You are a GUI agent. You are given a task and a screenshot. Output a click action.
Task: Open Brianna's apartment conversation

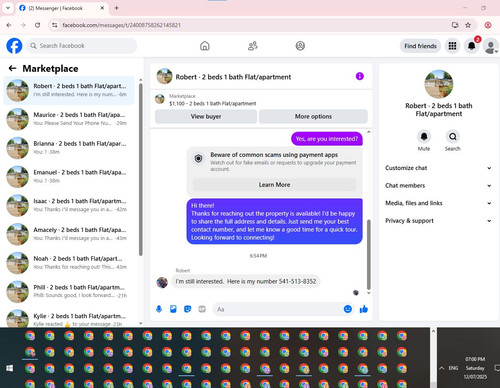(69, 148)
